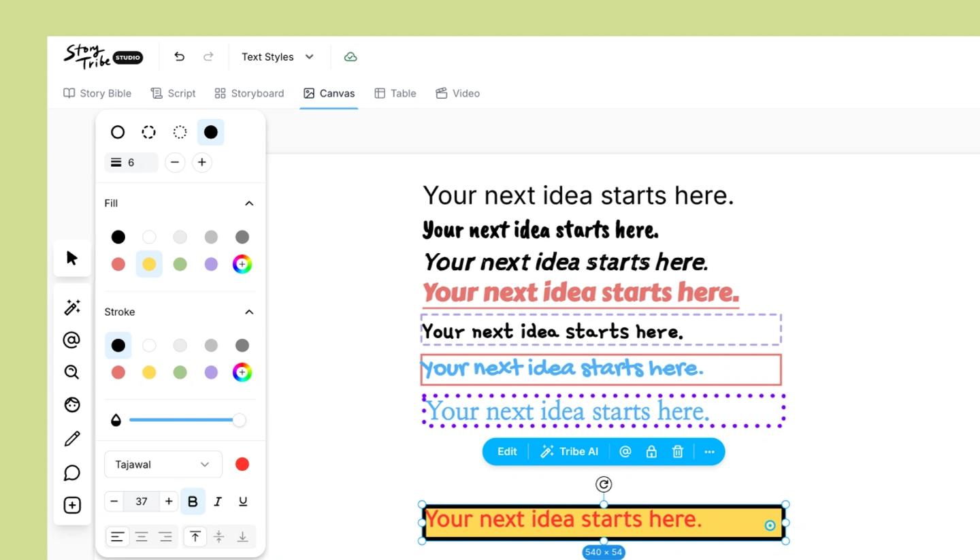Viewport: 980px width, 560px height.
Task: Toggle underline text formatting
Action: pyautogui.click(x=243, y=501)
